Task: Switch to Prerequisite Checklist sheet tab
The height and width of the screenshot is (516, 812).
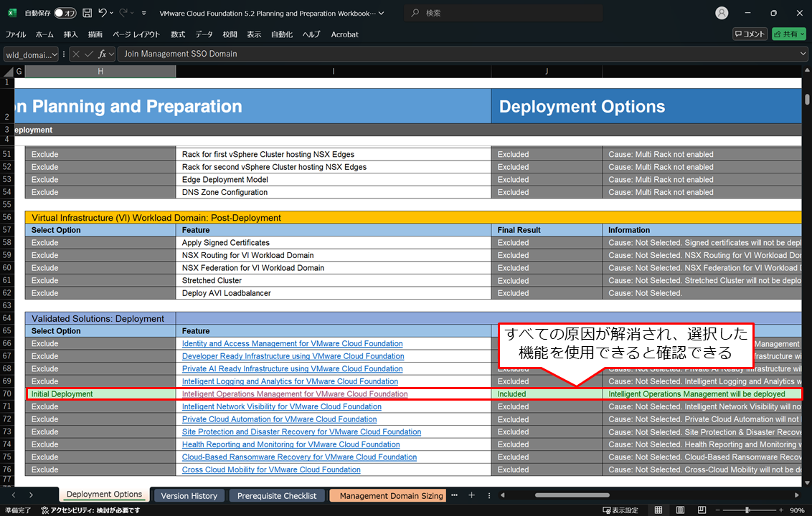Action: pyautogui.click(x=277, y=496)
